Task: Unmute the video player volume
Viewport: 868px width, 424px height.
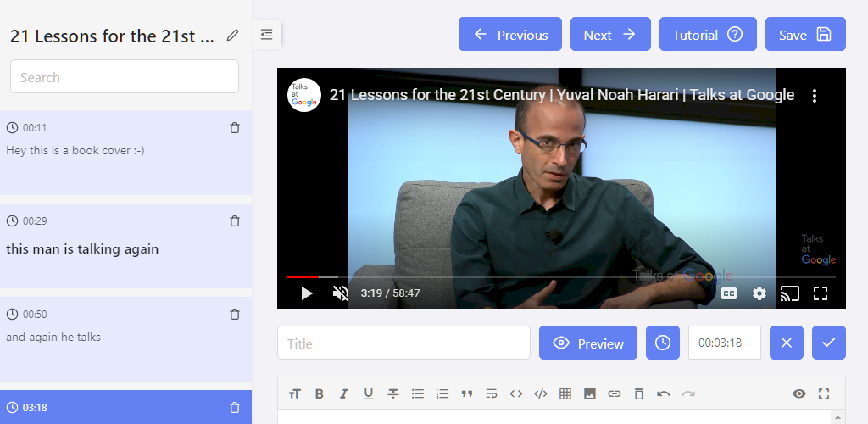Action: point(341,293)
